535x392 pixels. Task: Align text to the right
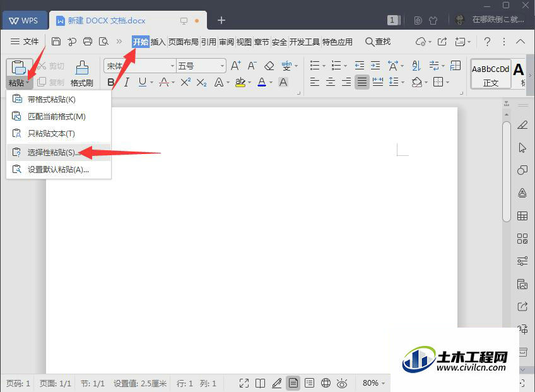tap(346, 82)
